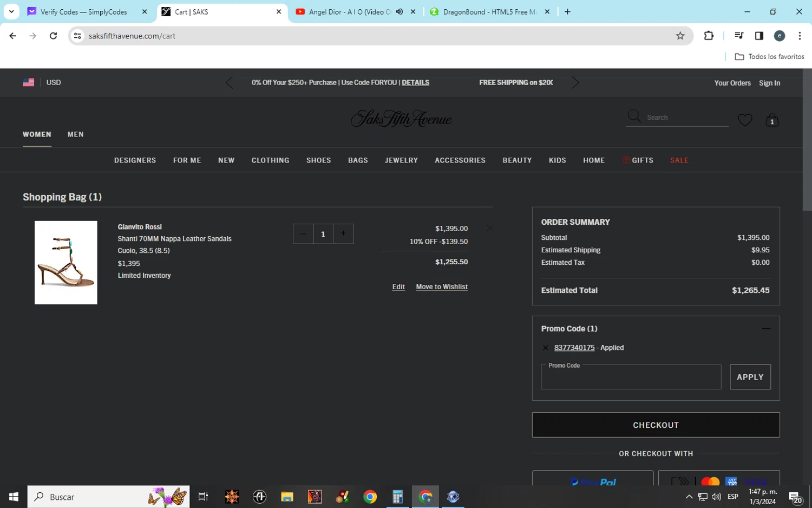Open the SALE menu

679,160
